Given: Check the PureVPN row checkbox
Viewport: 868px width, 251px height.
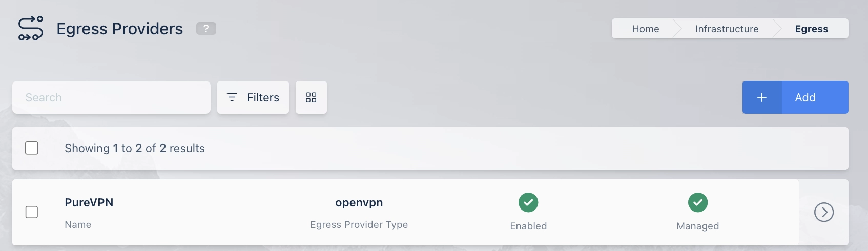Looking at the screenshot, I should click(32, 212).
